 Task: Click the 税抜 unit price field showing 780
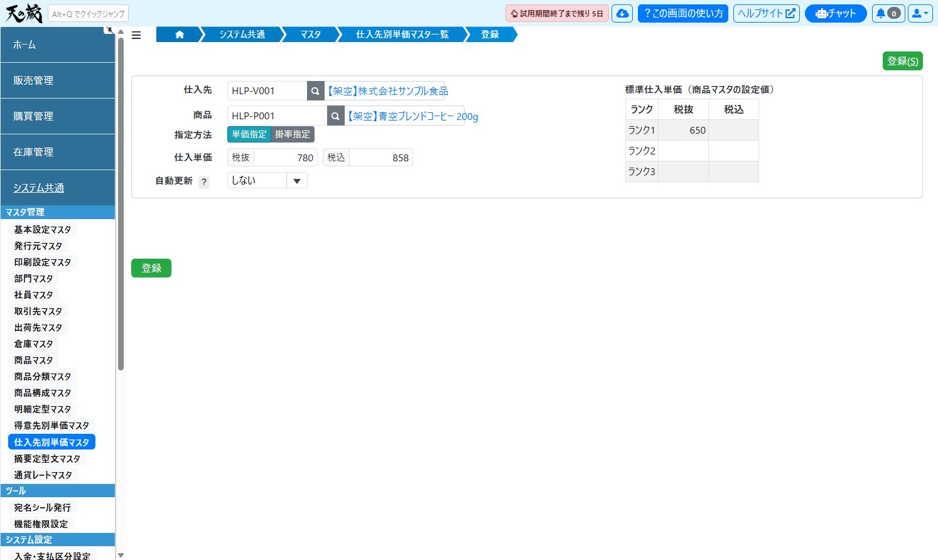pyautogui.click(x=286, y=158)
